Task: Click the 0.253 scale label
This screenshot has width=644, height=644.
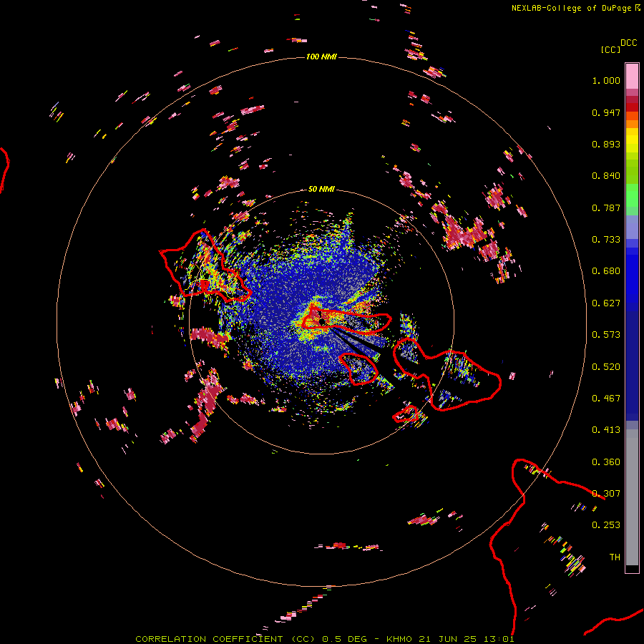Action: (606, 525)
